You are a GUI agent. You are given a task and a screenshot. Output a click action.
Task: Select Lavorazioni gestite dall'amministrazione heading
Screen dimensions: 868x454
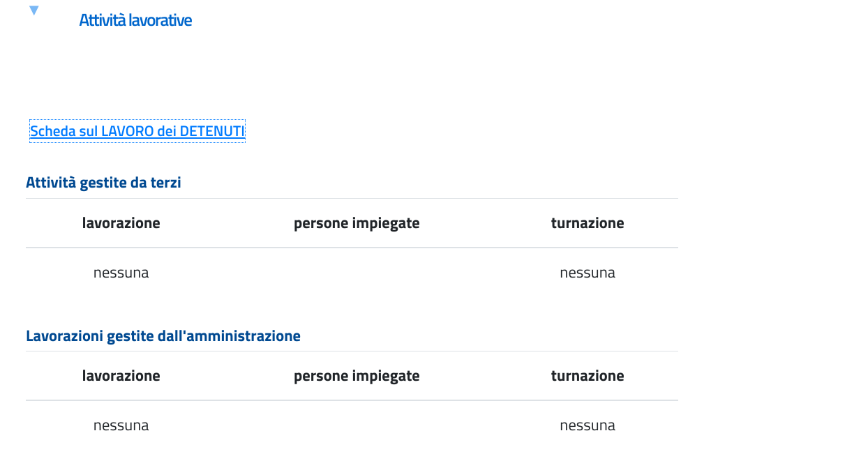point(163,336)
